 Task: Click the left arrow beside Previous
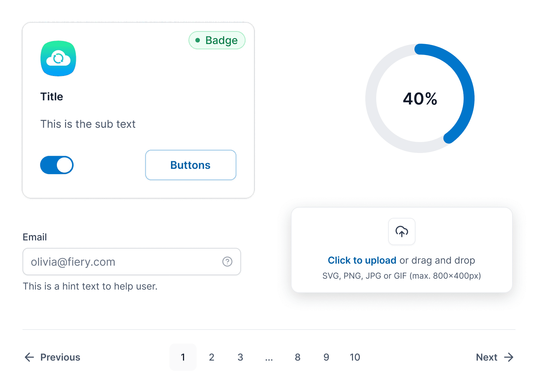click(x=30, y=357)
